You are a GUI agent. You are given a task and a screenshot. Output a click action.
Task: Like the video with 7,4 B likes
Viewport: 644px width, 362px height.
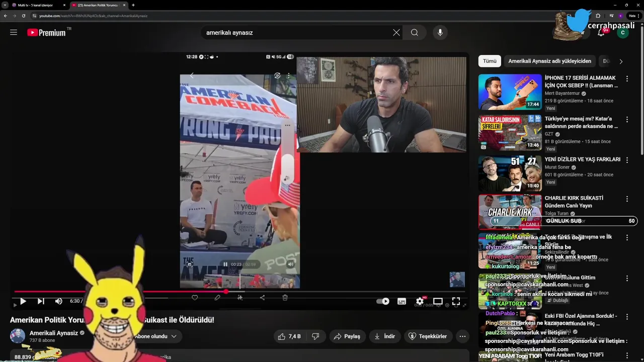pyautogui.click(x=289, y=336)
